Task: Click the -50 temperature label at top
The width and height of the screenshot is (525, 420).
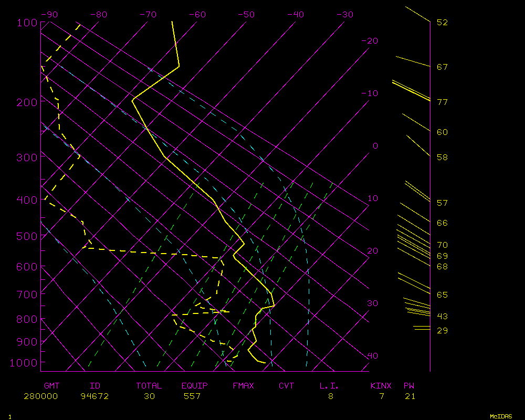Action: pyautogui.click(x=247, y=15)
